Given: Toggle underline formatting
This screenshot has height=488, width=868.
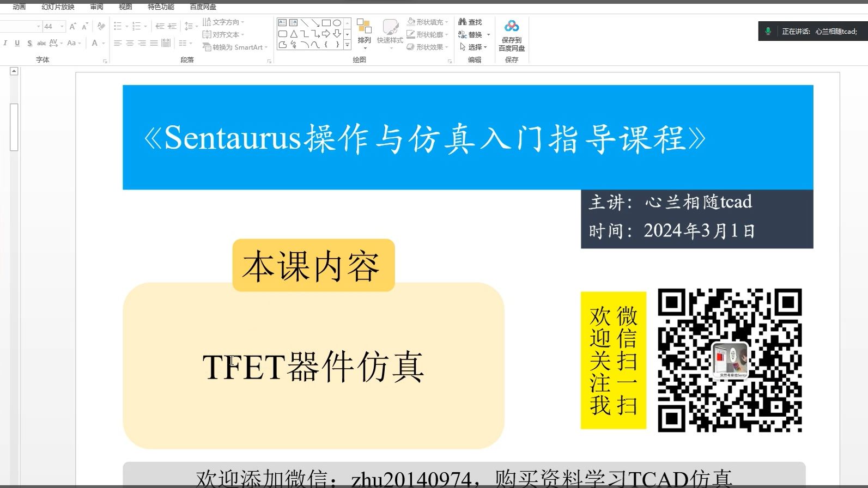Looking at the screenshot, I should tap(17, 43).
